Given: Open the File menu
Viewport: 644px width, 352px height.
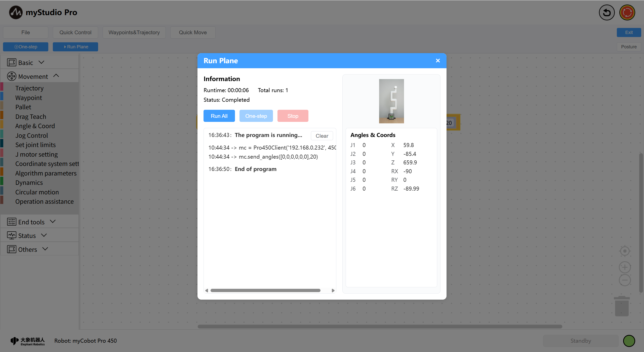Looking at the screenshot, I should tap(25, 32).
